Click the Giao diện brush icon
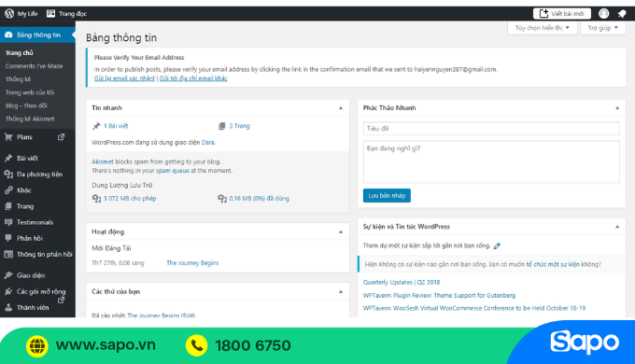Image resolution: width=635 pixels, height=364 pixels. click(8, 275)
